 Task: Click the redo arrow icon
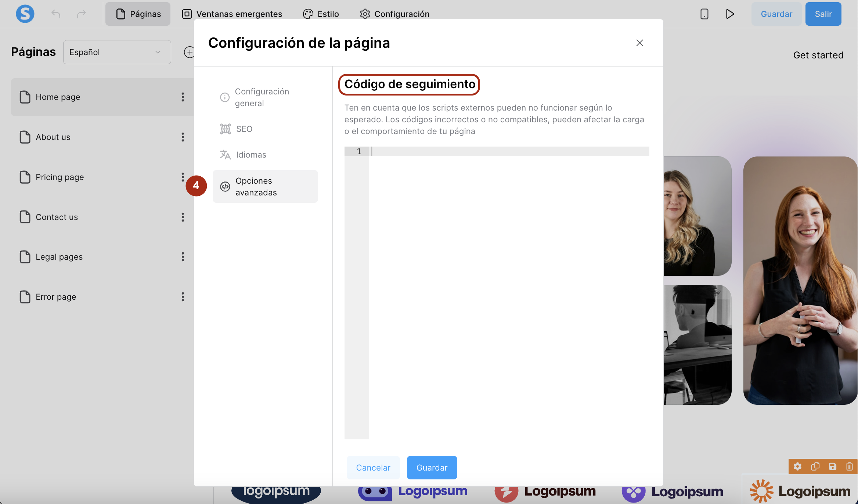coord(81,14)
